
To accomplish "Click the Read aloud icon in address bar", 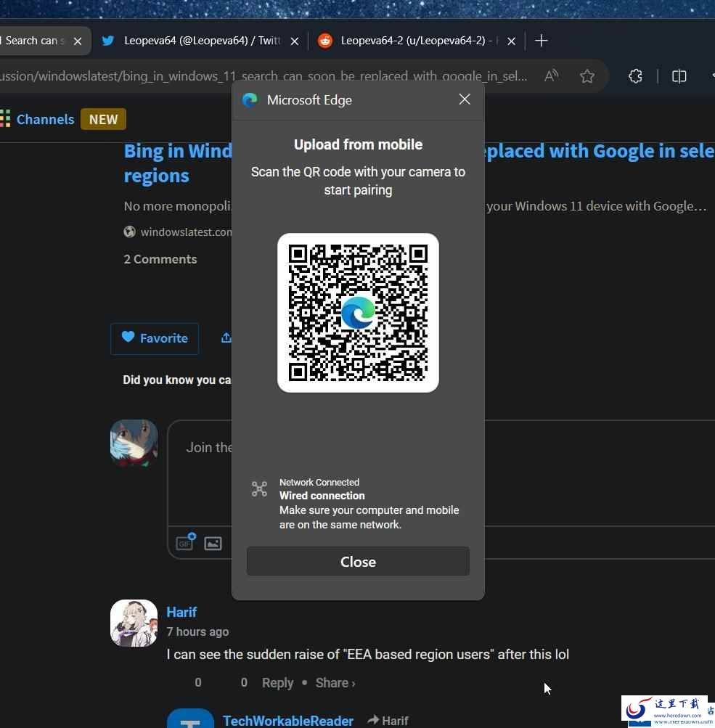I will click(551, 75).
